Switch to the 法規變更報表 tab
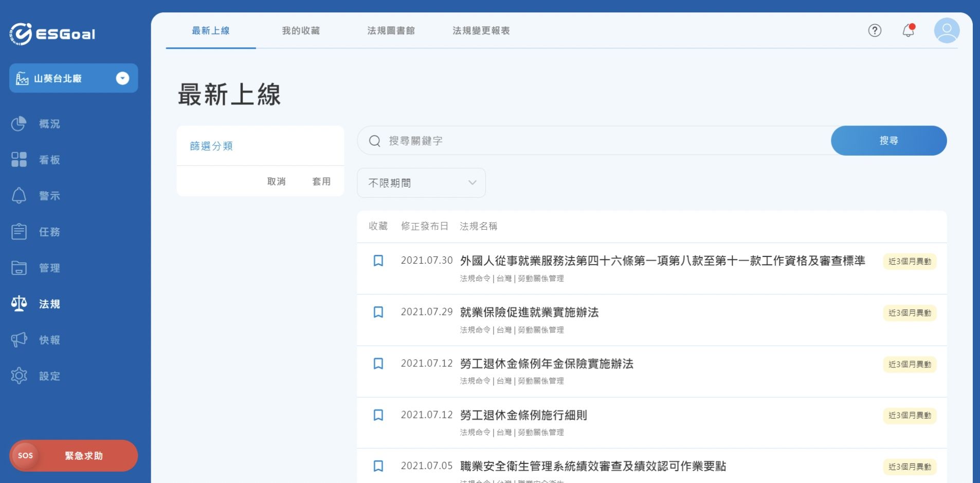Viewport: 980px width, 483px height. click(481, 31)
